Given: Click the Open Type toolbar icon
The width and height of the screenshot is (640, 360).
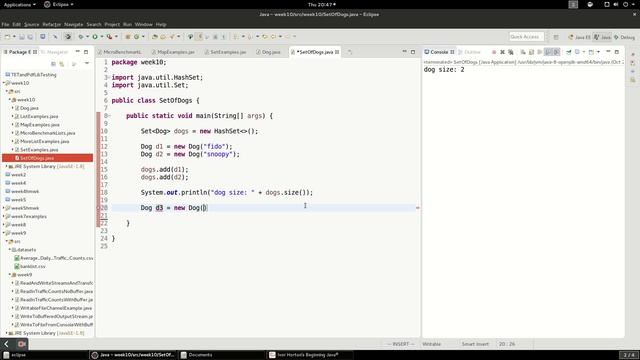Looking at the screenshot, I should [154, 37].
